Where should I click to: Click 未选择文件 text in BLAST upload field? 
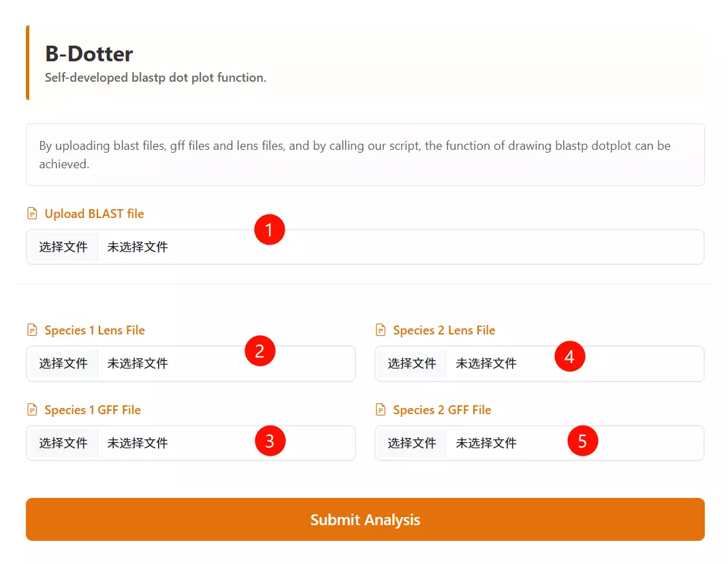tap(138, 247)
